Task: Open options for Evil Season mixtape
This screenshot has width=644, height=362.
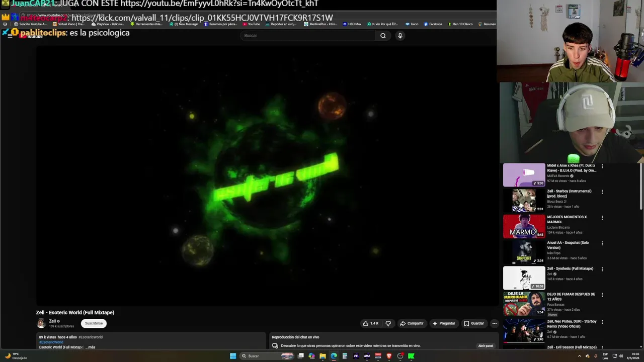Action: coord(602,347)
